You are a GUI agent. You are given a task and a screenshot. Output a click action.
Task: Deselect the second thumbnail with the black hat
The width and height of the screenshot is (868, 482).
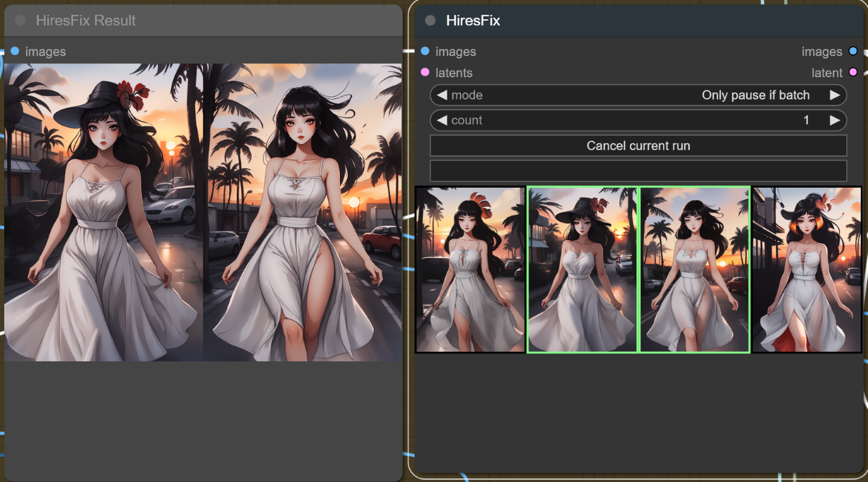(x=582, y=269)
